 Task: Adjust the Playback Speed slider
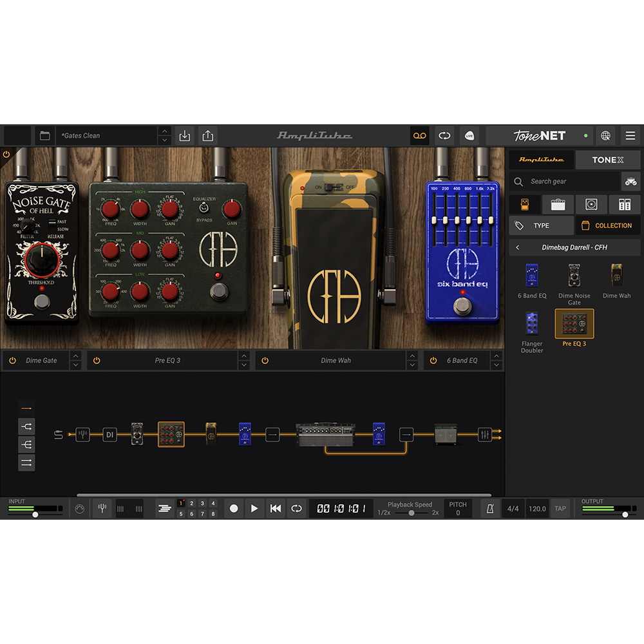point(410,513)
